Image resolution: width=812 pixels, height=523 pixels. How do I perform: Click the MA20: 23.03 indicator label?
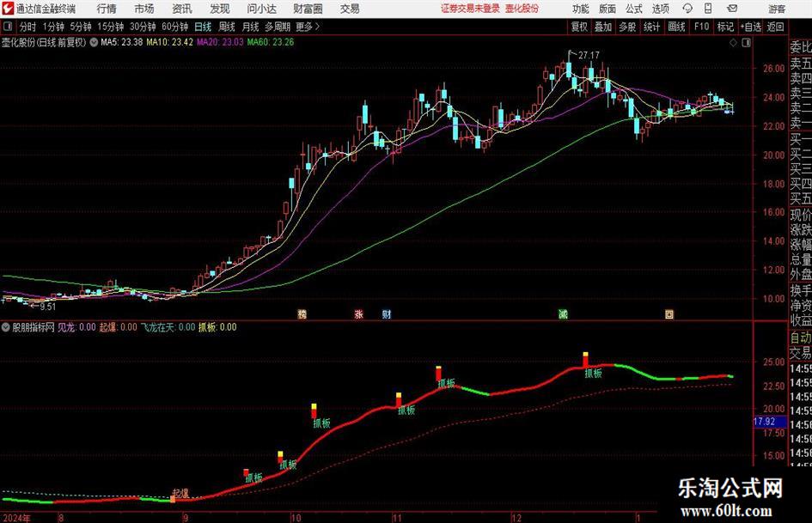[x=220, y=42]
